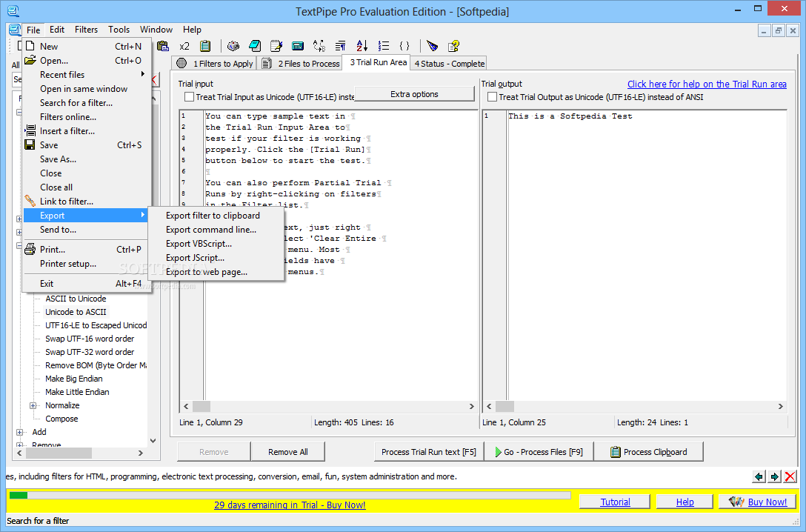Click the cyan notebook toolbar icon
Screen dimensions: 806x532
254,46
